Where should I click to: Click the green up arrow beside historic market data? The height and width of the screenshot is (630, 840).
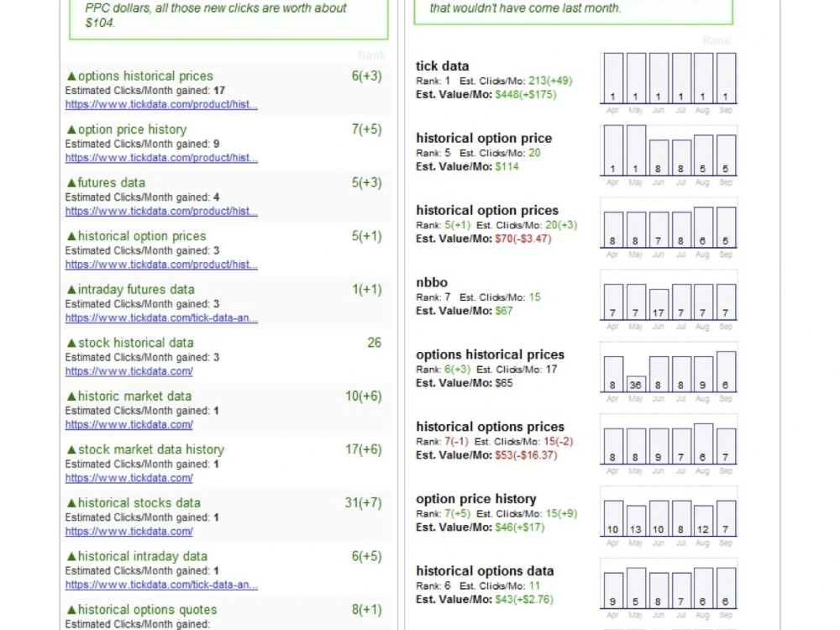pos(71,396)
